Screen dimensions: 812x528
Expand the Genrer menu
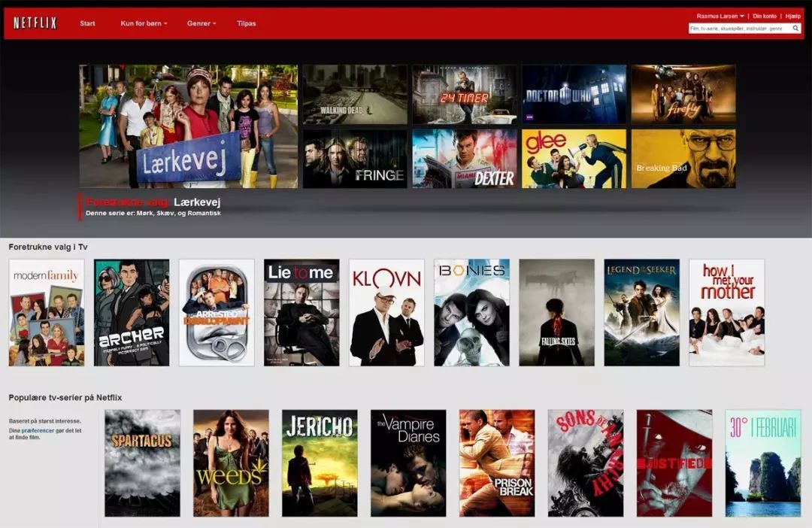[x=201, y=23]
